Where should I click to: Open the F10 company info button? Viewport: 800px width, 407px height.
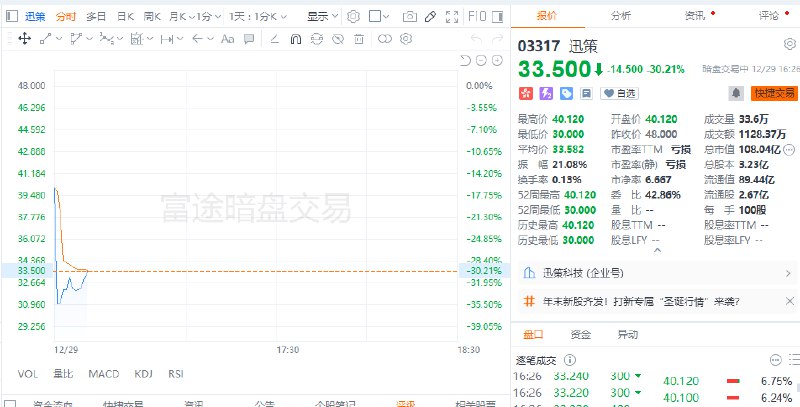coord(477,16)
